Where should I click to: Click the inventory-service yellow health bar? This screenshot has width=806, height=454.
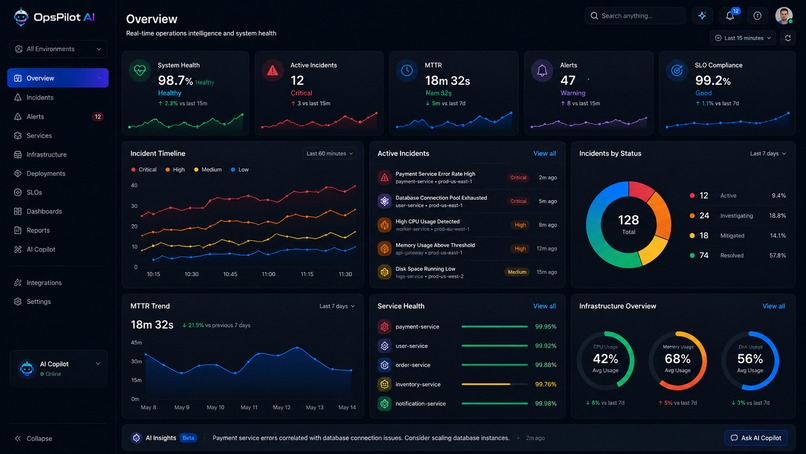click(x=494, y=384)
